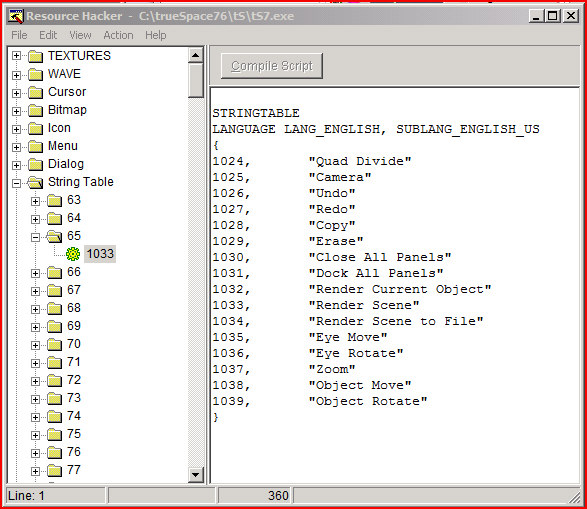
Task: Open the View menu
Action: click(80, 35)
